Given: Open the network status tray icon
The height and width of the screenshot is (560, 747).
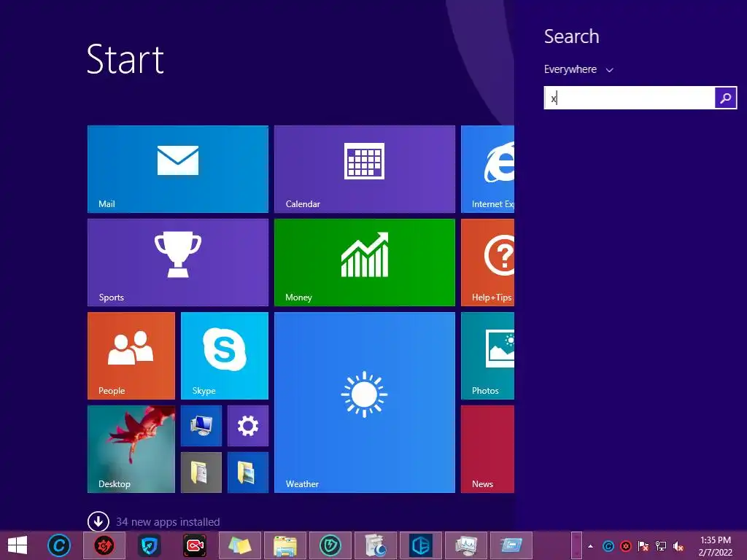Looking at the screenshot, I should pos(661,546).
